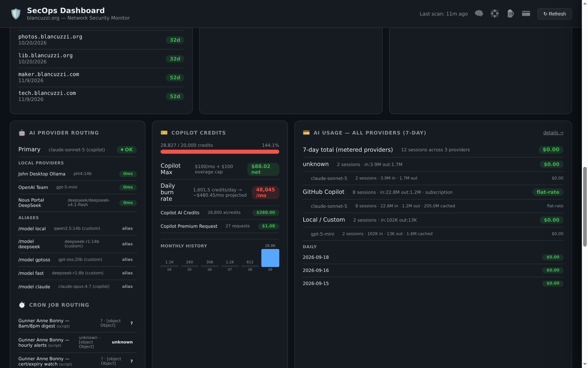Click the 2026-09-16 daily usage row

point(433,270)
